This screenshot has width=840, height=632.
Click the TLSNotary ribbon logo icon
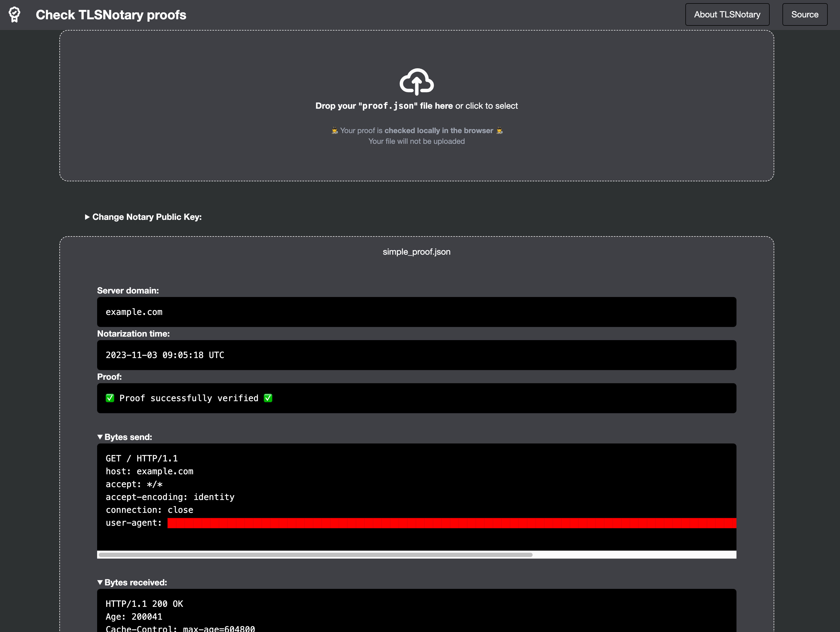click(x=14, y=14)
